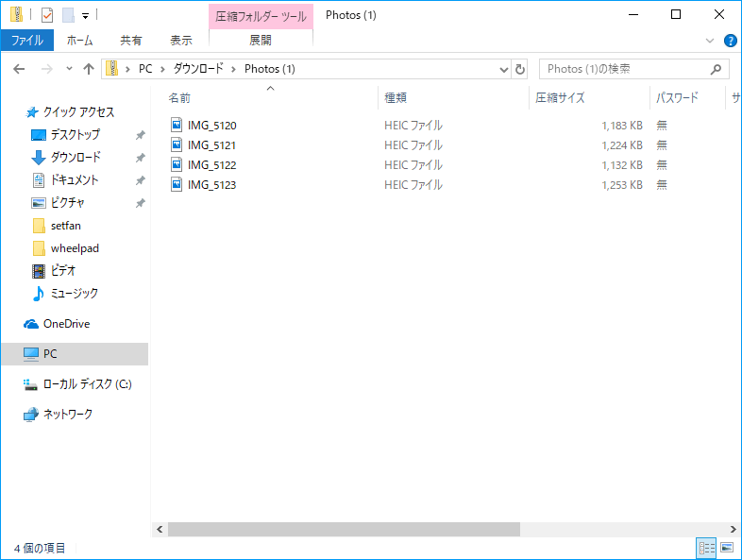Click the Help question mark icon
Image resolution: width=742 pixels, height=560 pixels.
tap(730, 41)
